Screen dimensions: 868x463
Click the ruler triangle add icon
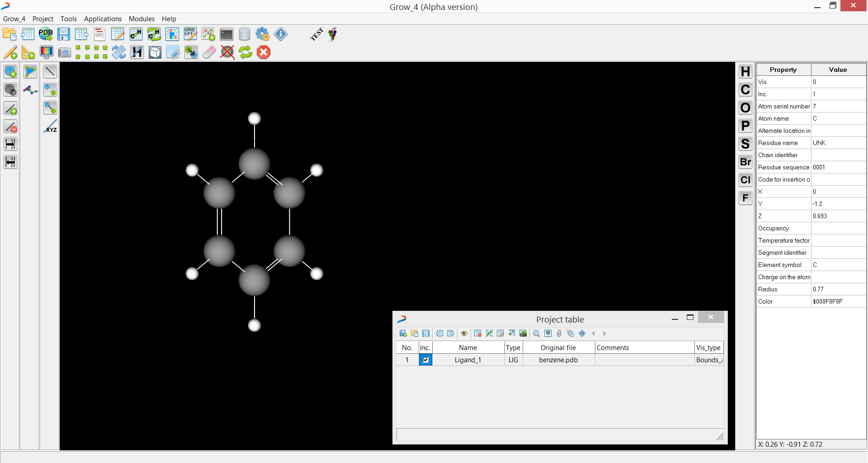[x=28, y=52]
